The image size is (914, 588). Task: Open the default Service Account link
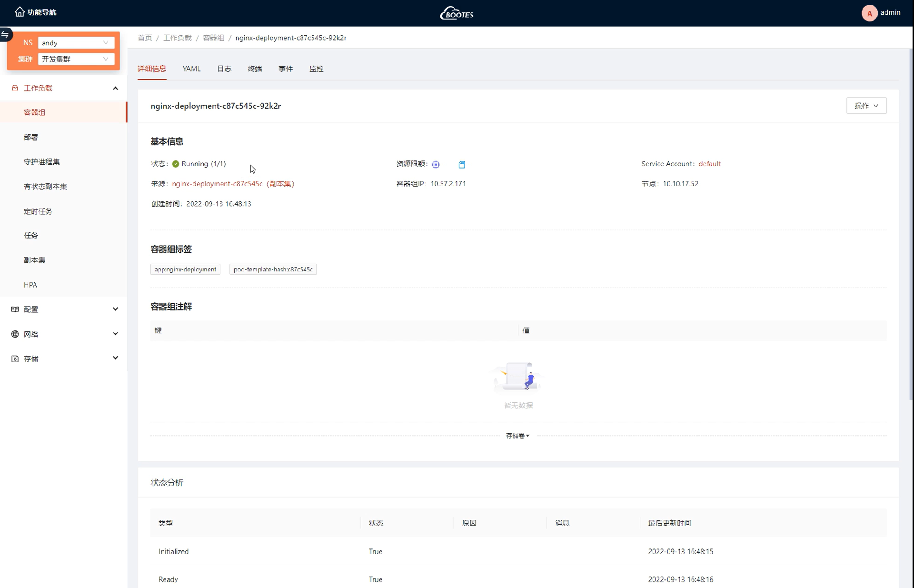tap(709, 164)
